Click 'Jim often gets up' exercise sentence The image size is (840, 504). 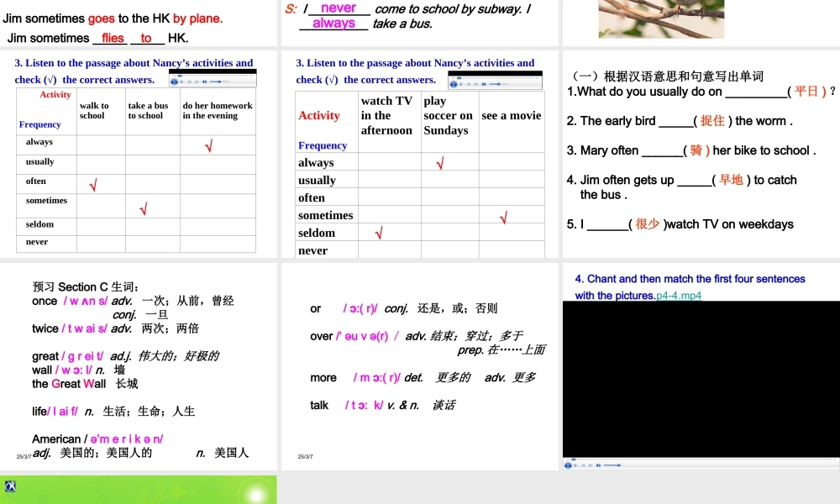pyautogui.click(x=681, y=187)
